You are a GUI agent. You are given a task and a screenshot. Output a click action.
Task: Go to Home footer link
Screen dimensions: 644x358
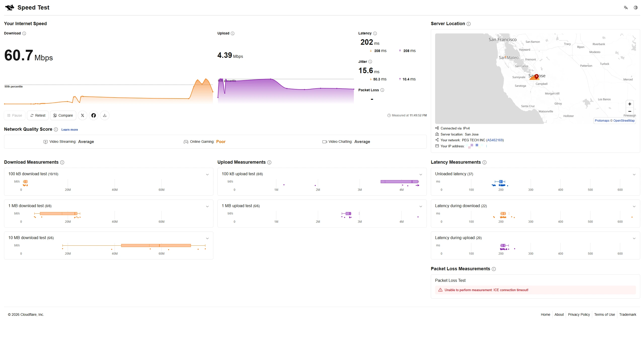pos(545,315)
